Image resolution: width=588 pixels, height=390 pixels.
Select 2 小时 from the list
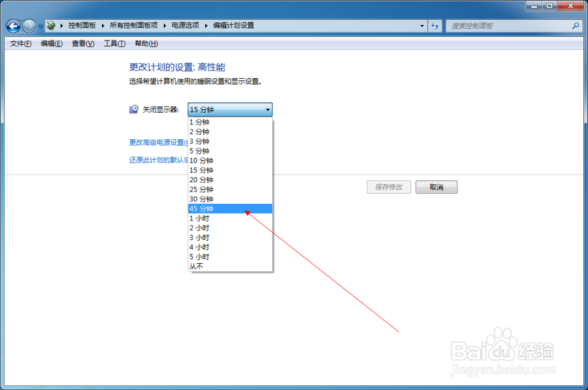click(230, 228)
